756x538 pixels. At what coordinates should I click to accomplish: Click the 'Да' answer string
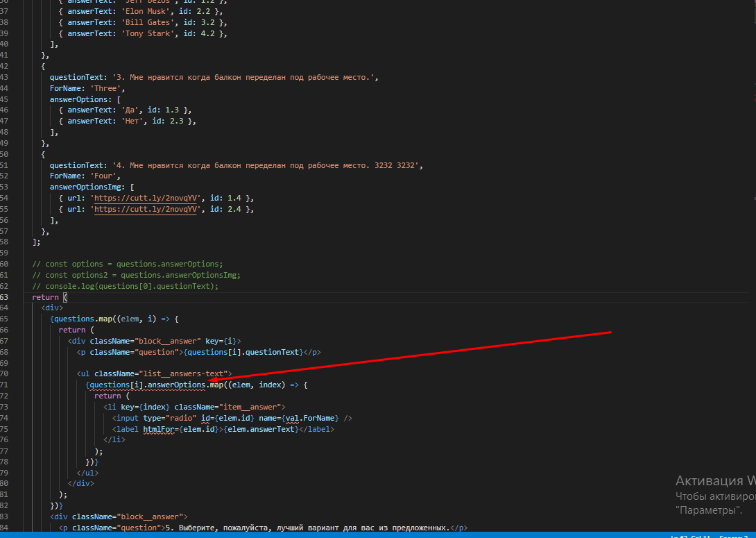pos(130,110)
